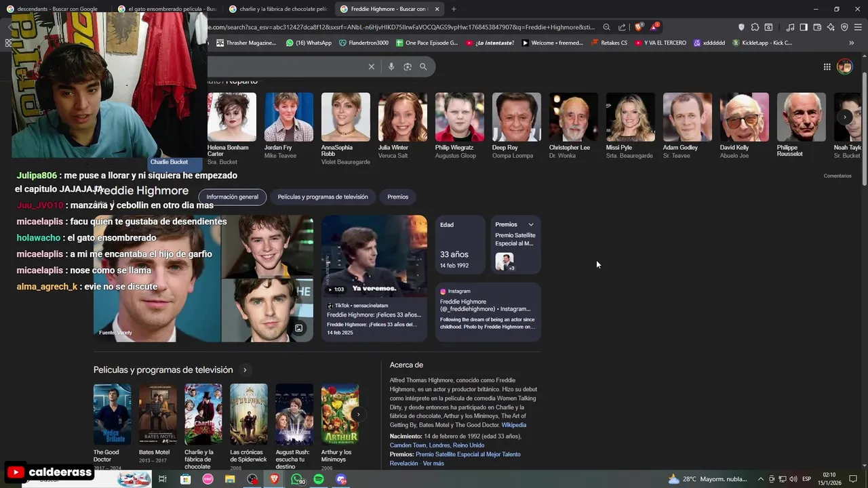Expand the Premios card chevron
The image size is (868, 488).
click(531, 224)
